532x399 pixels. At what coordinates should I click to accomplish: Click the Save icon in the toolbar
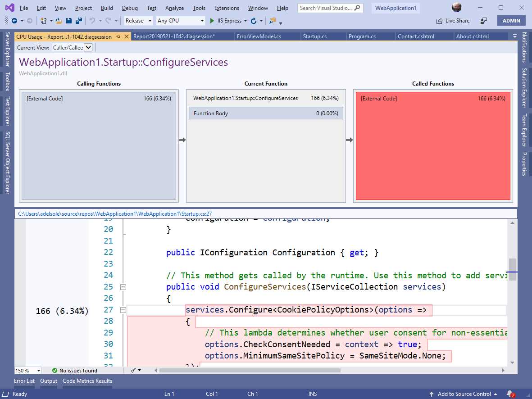[x=68, y=20]
